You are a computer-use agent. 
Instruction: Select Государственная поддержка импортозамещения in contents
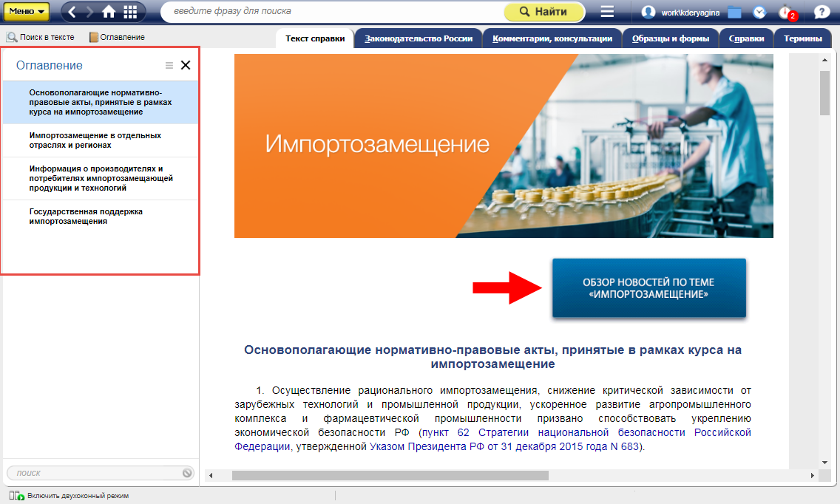tap(87, 217)
